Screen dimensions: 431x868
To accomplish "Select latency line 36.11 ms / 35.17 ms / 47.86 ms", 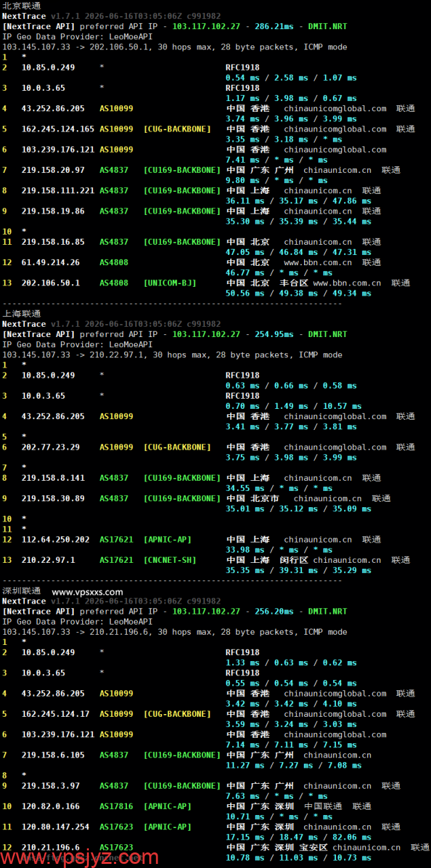I will click(299, 201).
